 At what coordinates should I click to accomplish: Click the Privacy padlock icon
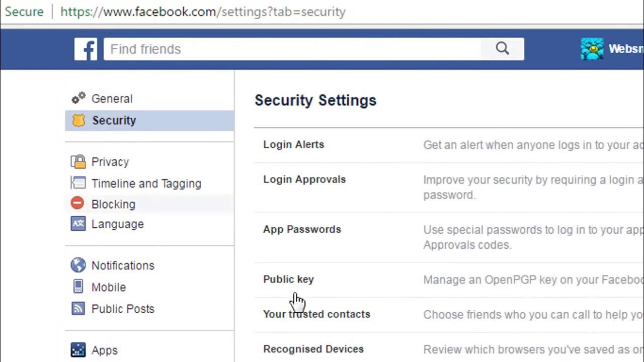(x=78, y=162)
